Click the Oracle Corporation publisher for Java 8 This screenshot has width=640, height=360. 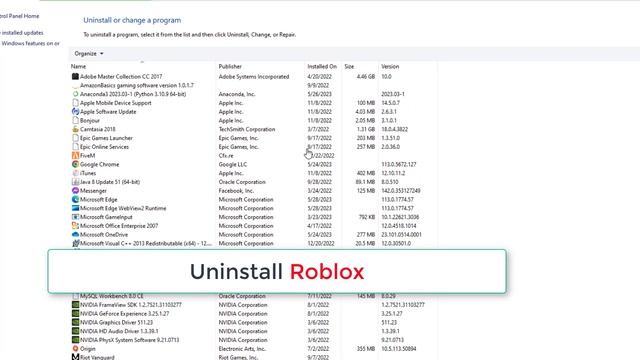pyautogui.click(x=242, y=182)
